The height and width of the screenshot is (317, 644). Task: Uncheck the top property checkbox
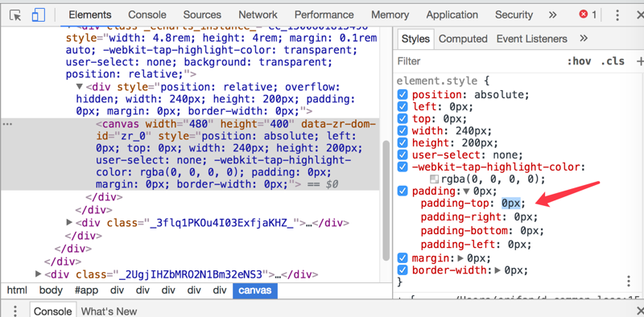pyautogui.click(x=402, y=119)
